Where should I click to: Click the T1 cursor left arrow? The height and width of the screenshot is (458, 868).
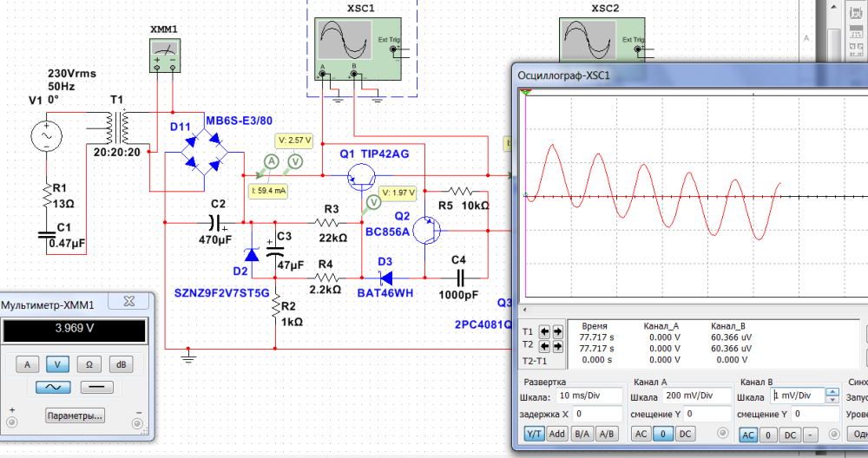544,331
